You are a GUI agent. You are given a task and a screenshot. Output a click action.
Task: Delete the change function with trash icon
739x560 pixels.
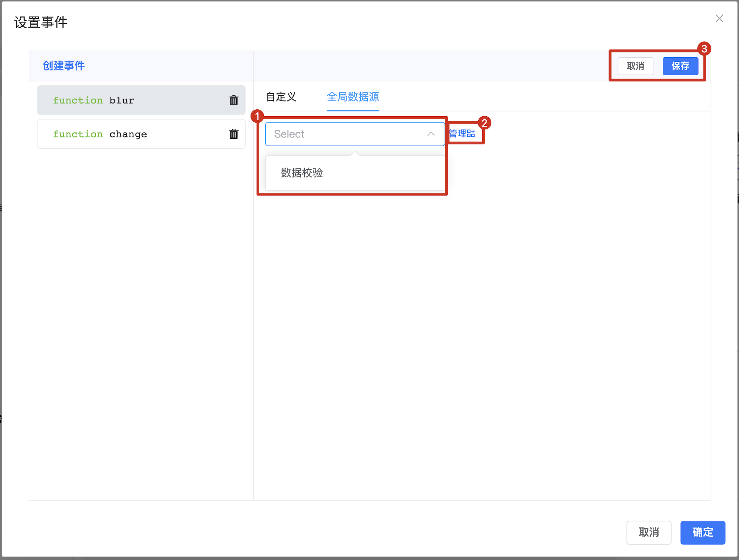[234, 134]
